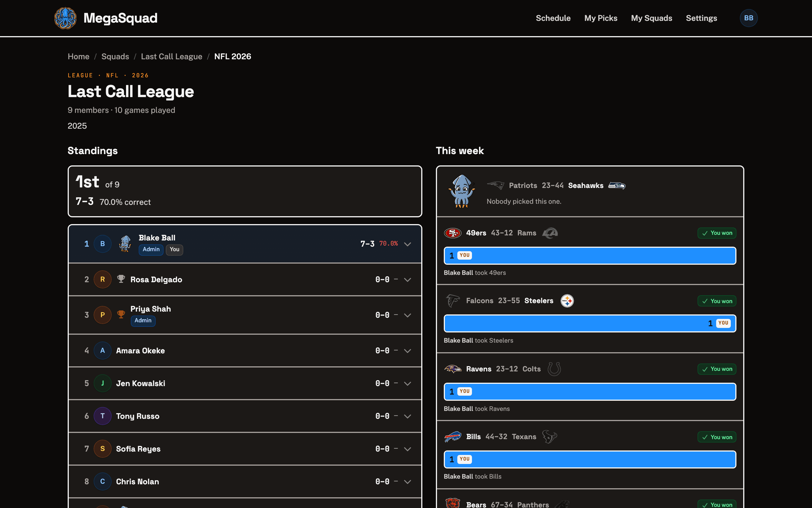Click the NFL 2026 breadcrumb

tap(233, 56)
